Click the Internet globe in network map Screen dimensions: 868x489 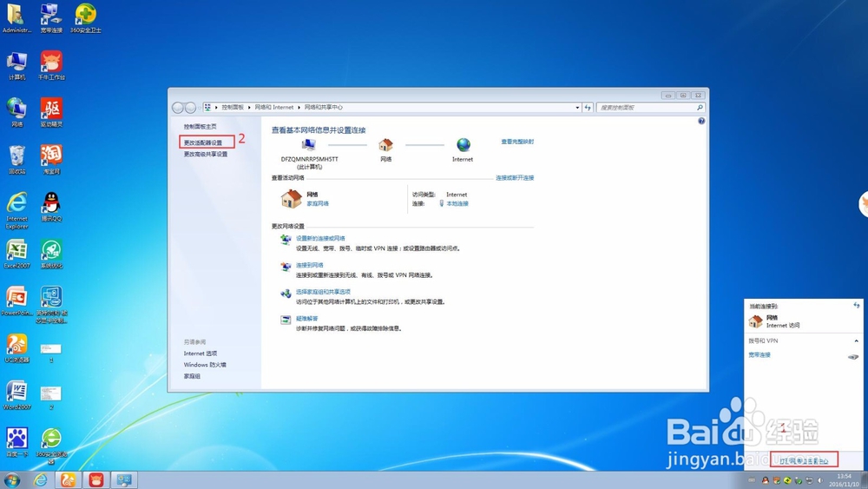point(464,145)
